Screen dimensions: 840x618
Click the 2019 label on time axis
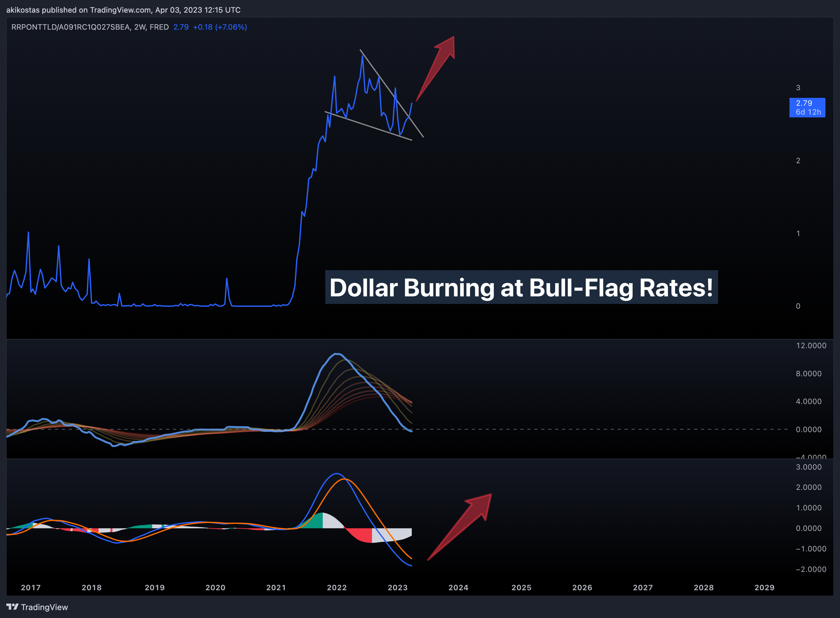click(155, 587)
